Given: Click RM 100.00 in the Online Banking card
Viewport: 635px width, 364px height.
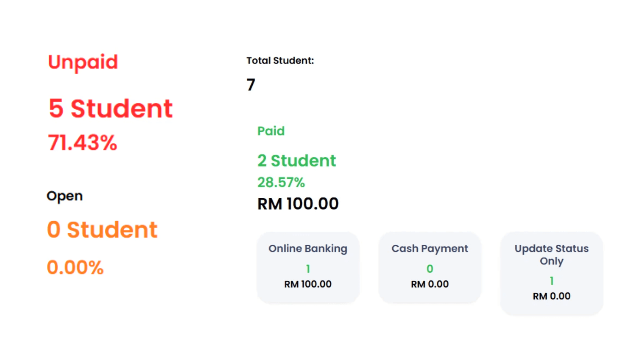Looking at the screenshot, I should (x=308, y=284).
